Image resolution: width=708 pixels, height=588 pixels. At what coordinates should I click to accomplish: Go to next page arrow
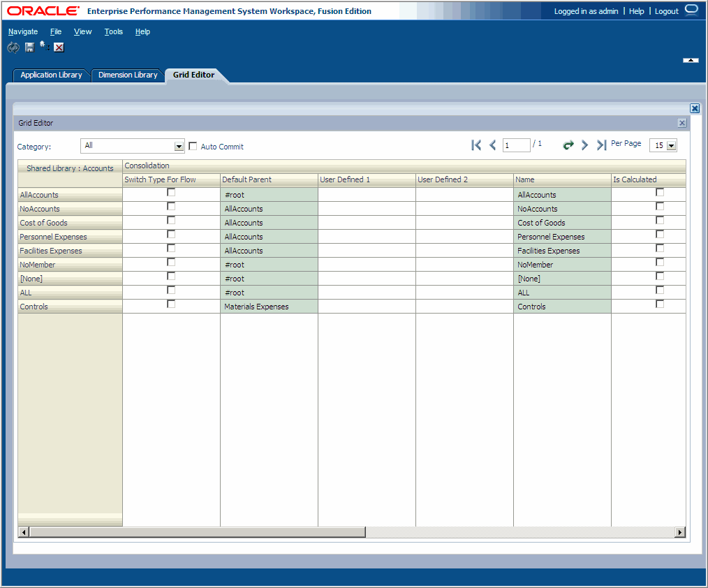pyautogui.click(x=584, y=145)
